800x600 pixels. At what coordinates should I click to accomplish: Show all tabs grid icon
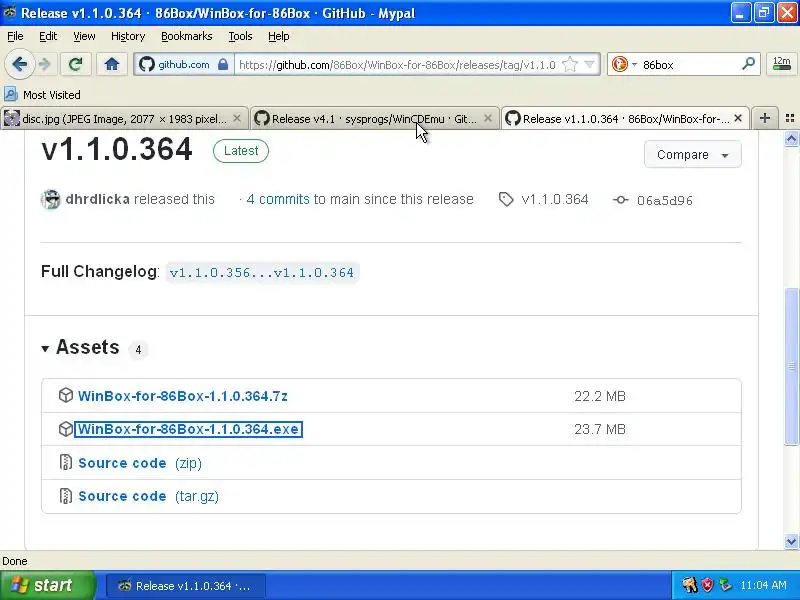790,118
